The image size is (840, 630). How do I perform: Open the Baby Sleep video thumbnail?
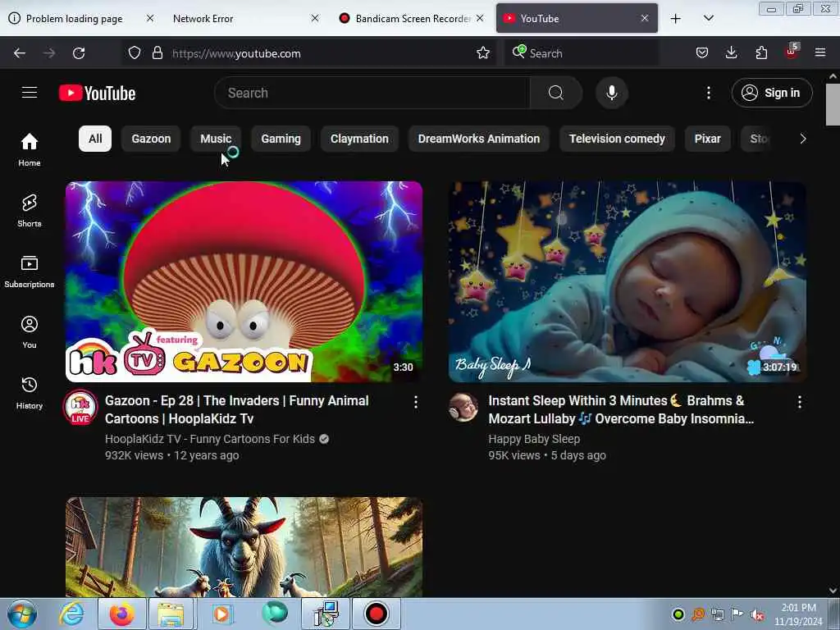628,282
